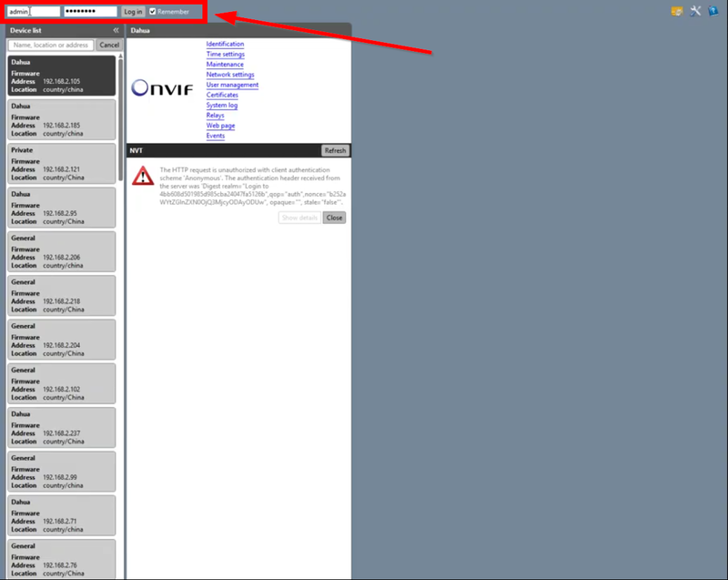Focus the admin username field
This screenshot has height=580, width=728.
pos(34,12)
